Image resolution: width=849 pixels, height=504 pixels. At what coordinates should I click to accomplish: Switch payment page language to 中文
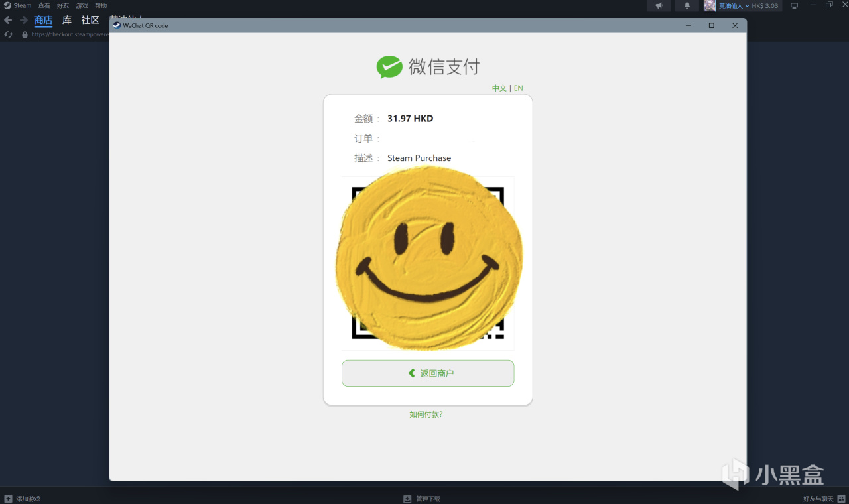(x=499, y=88)
